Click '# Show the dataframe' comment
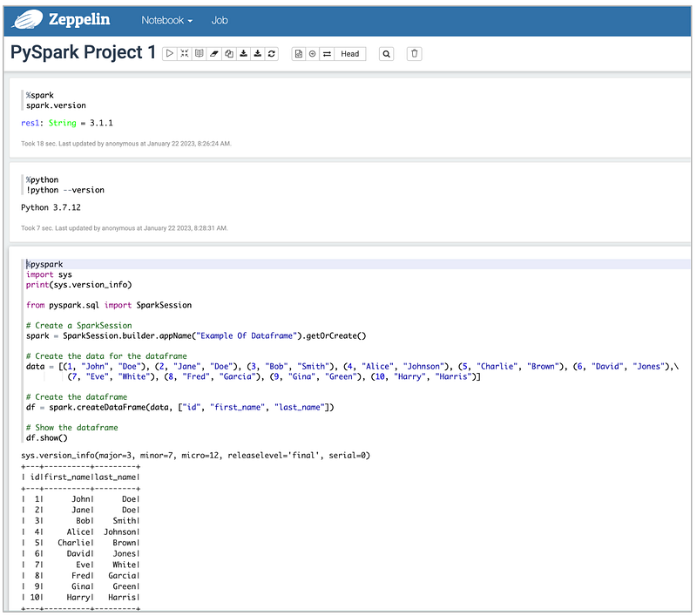 click(72, 428)
